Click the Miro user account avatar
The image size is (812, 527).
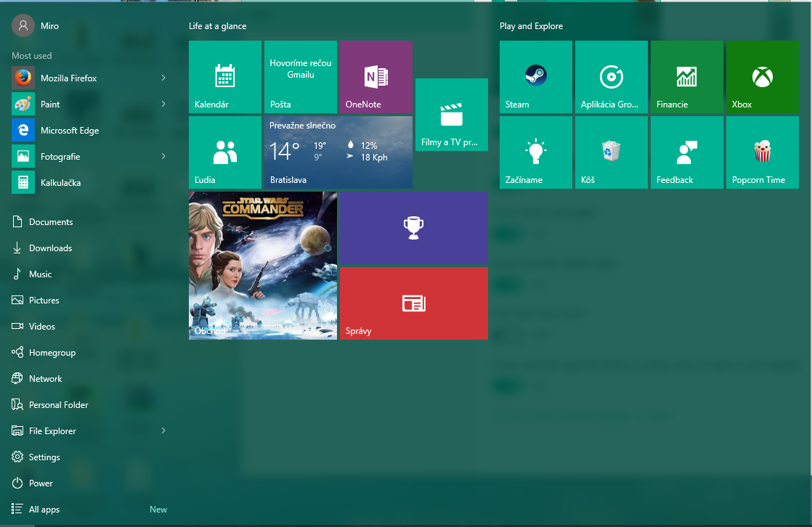click(23, 26)
